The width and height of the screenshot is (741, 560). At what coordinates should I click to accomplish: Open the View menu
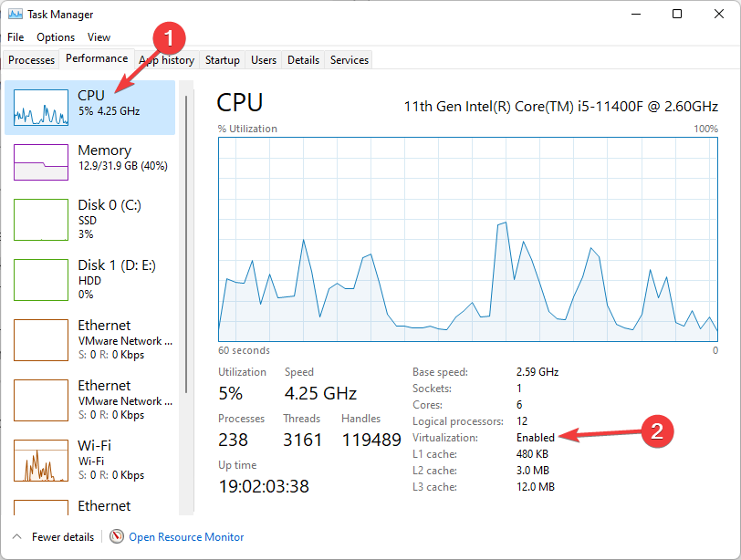(99, 37)
